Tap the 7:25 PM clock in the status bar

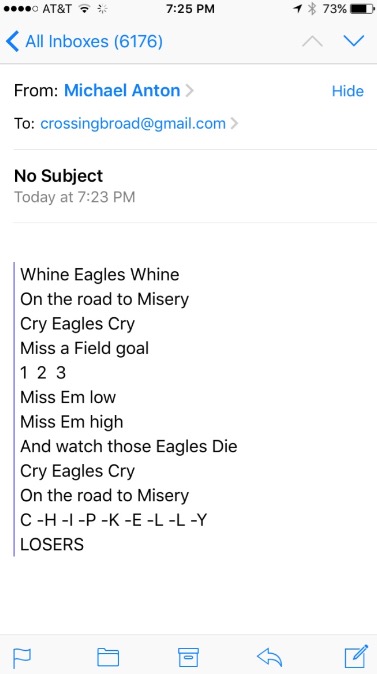coord(190,9)
